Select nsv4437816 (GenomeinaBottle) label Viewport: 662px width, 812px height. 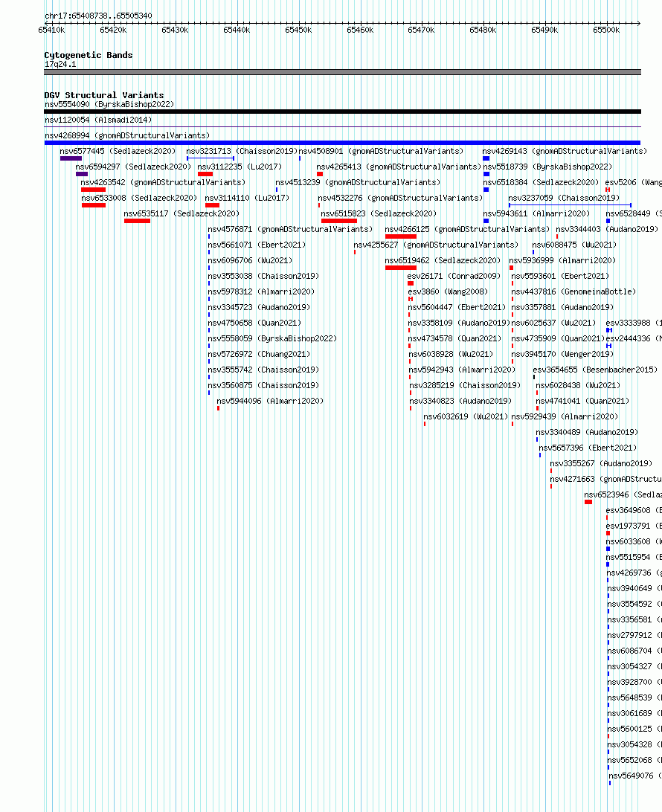pyautogui.click(x=573, y=291)
